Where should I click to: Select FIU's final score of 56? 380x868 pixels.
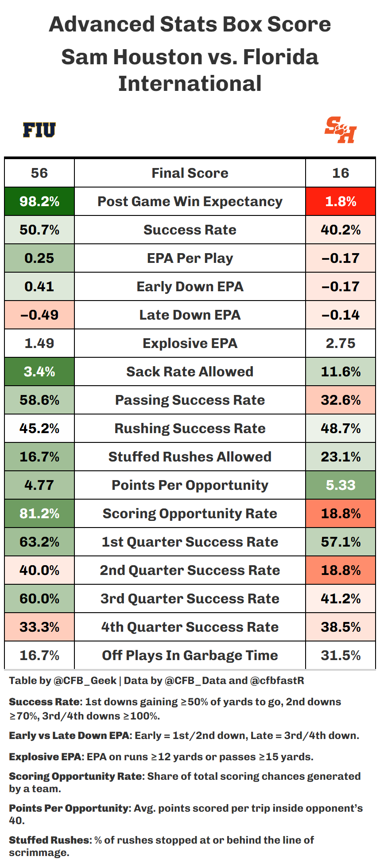click(x=39, y=173)
